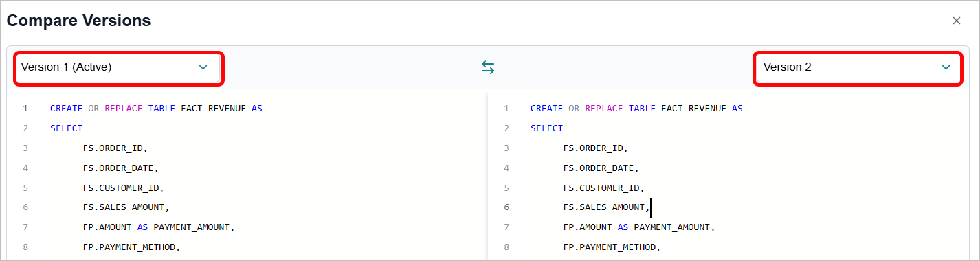Screen dimensions: 980x261
Task: Click FP.PAYMENT_METHOD, in right pane
Action: [x=612, y=247]
